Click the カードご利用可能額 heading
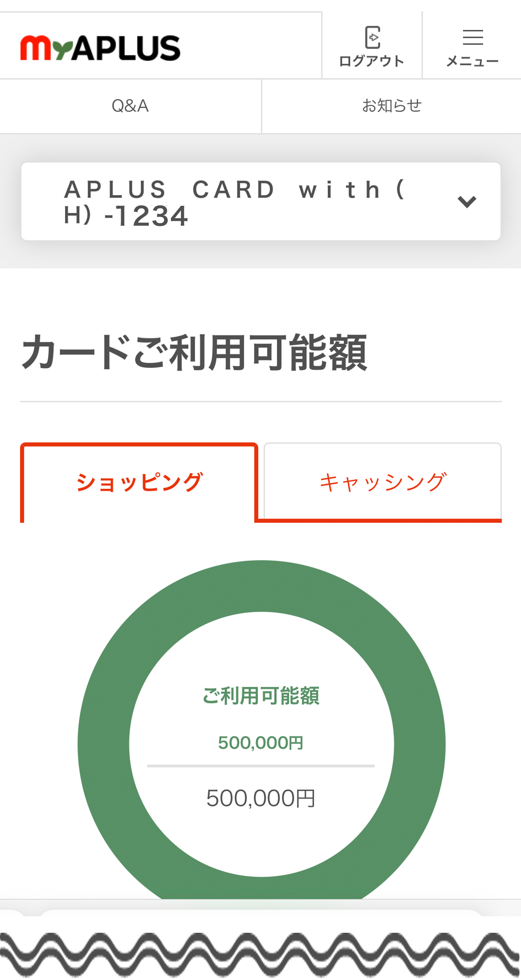 pos(194,353)
